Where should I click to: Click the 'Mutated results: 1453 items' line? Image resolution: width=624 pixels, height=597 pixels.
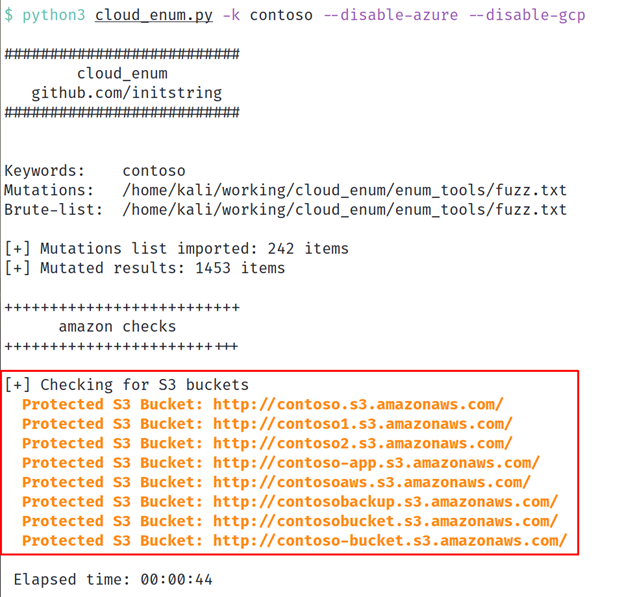(145, 268)
